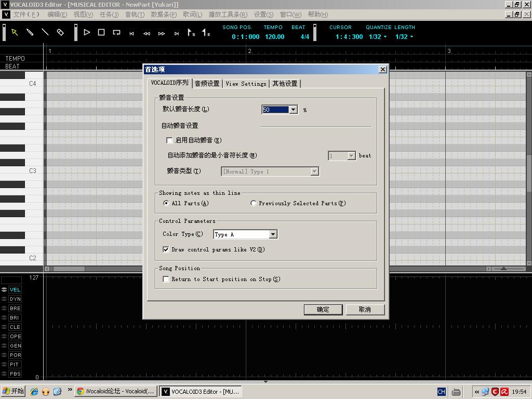The height and width of the screenshot is (399, 532).
Task: Select the arrow pointer tool
Action: [15, 32]
